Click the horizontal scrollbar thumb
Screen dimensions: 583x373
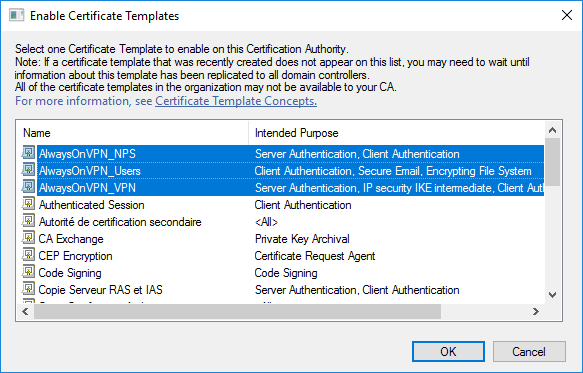click(x=237, y=311)
